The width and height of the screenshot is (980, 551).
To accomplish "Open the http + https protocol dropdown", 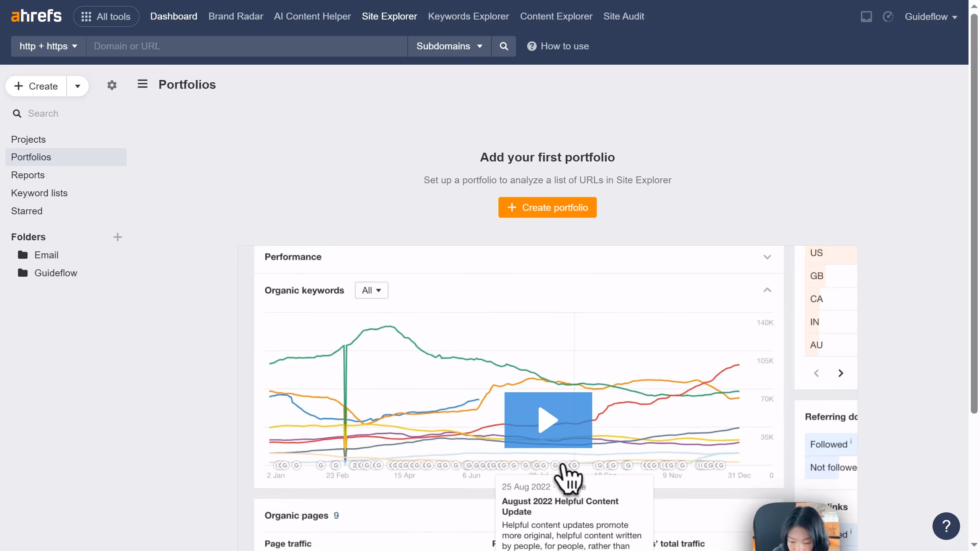I will pos(48,46).
